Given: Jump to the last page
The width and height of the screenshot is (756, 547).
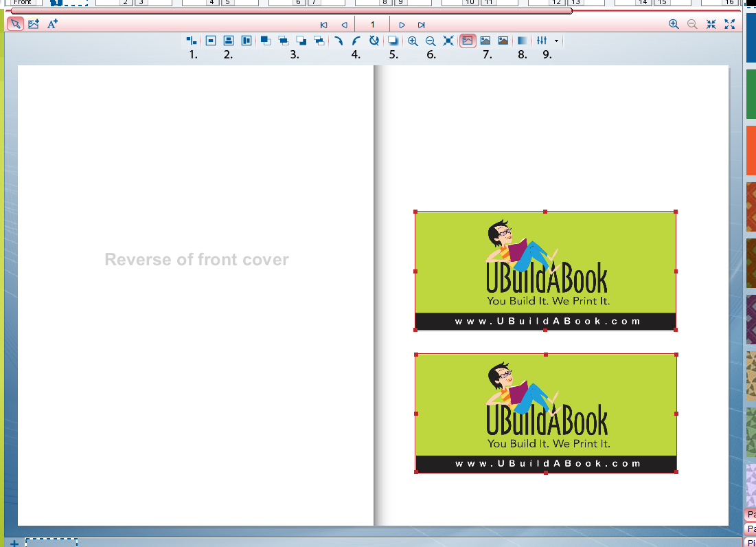Looking at the screenshot, I should [x=422, y=25].
